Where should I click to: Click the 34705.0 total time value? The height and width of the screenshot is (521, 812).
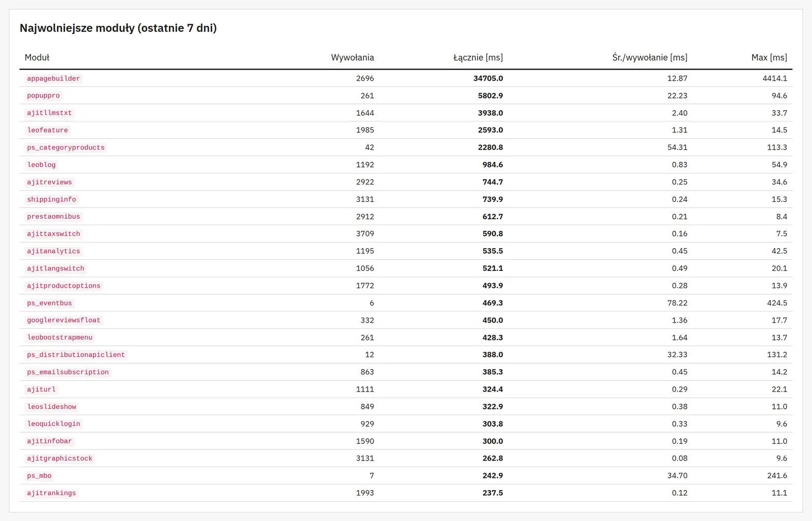[x=488, y=79]
